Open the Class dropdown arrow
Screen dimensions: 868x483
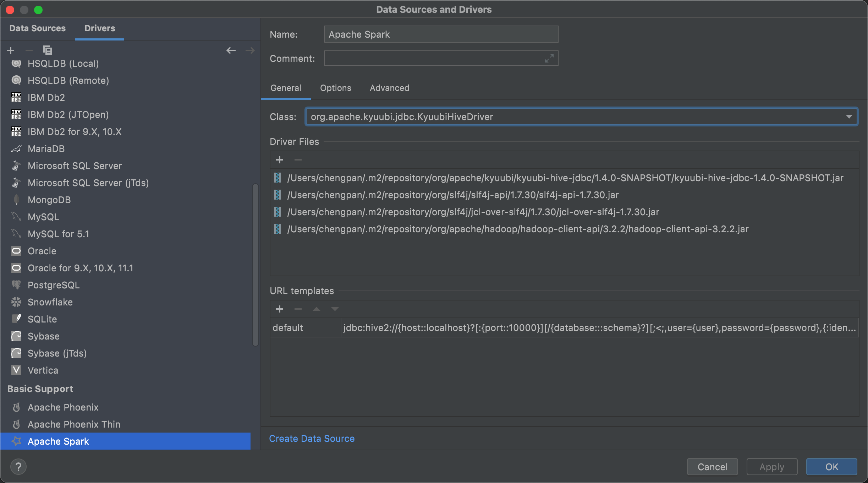pos(849,117)
